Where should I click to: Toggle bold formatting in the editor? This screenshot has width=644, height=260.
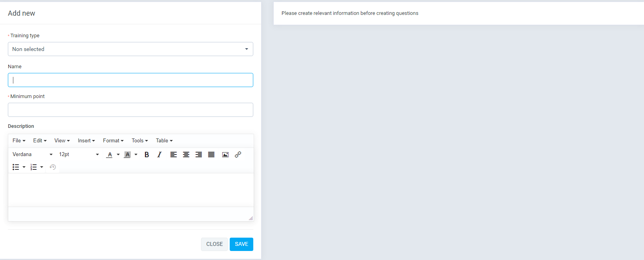tap(147, 155)
